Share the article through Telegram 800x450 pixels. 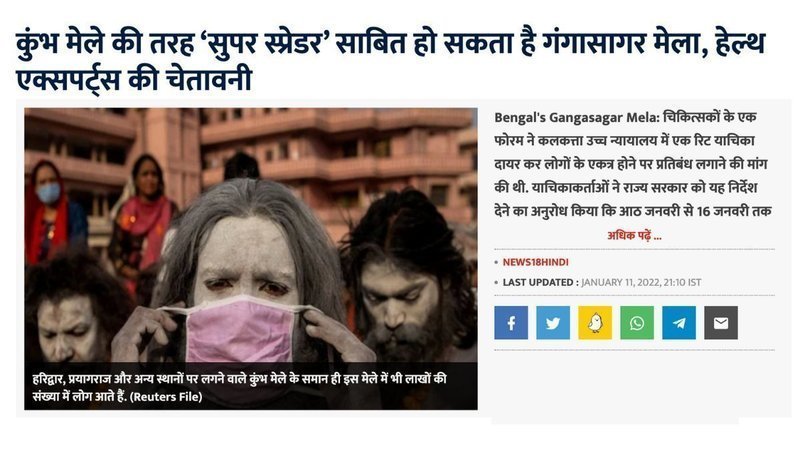679,322
